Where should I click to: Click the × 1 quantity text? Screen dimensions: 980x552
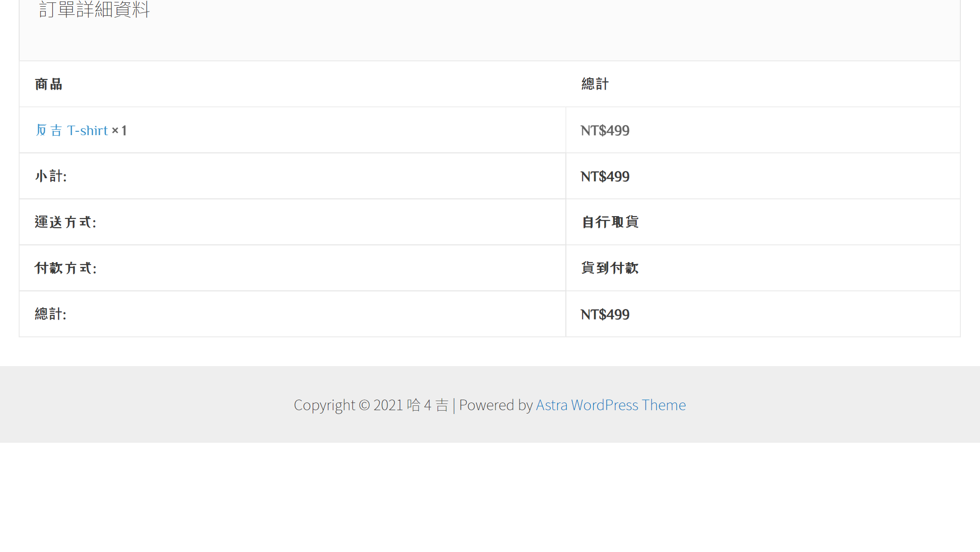point(119,130)
